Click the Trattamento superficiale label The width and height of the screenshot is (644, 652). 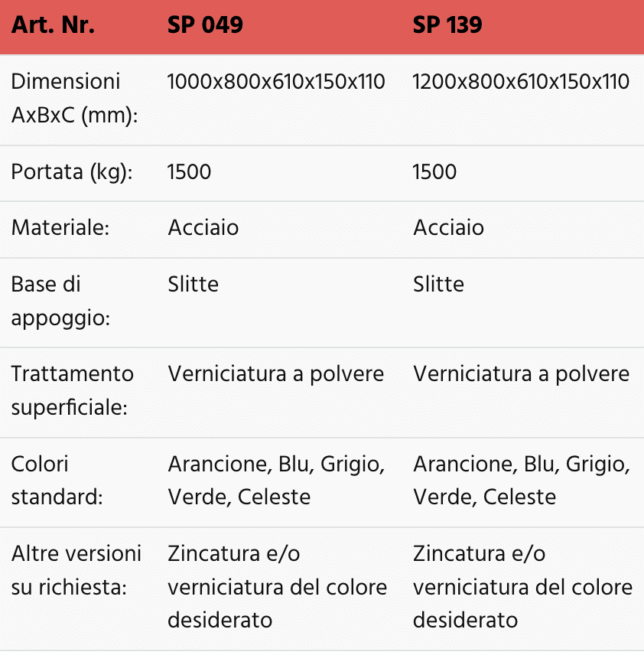[x=73, y=390]
